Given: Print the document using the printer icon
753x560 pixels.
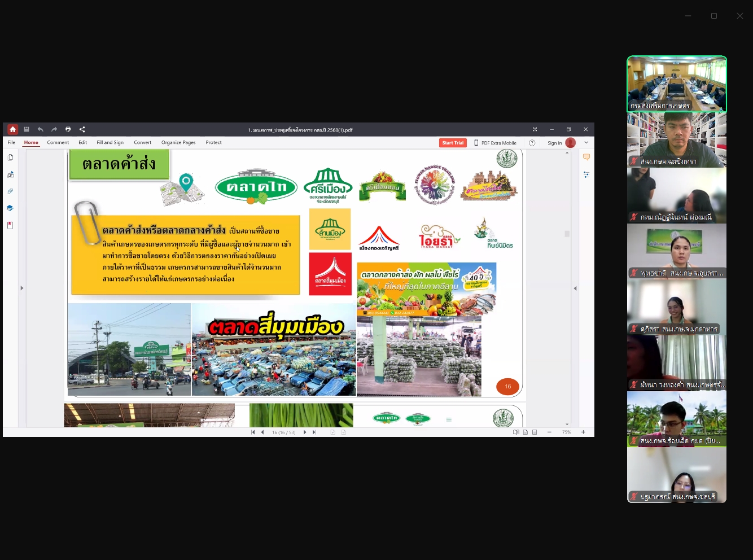Looking at the screenshot, I should click(x=68, y=129).
